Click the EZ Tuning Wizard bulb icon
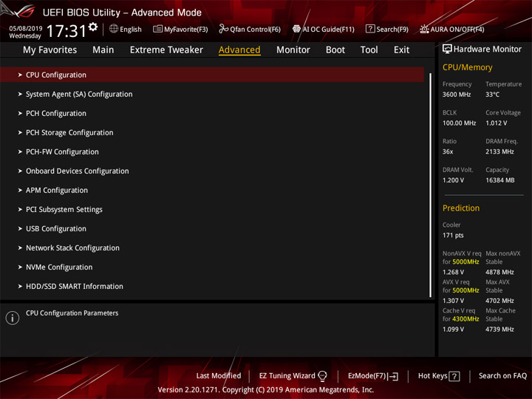The width and height of the screenshot is (532, 399). (x=322, y=376)
